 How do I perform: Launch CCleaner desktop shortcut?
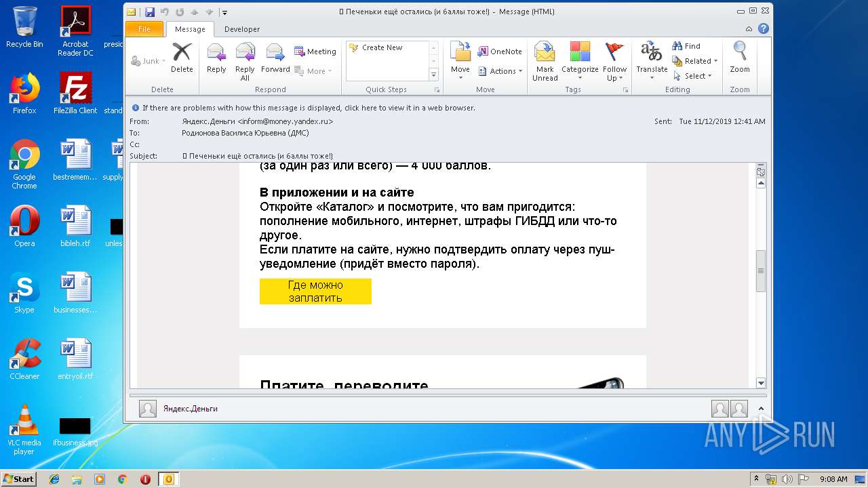coord(24,359)
